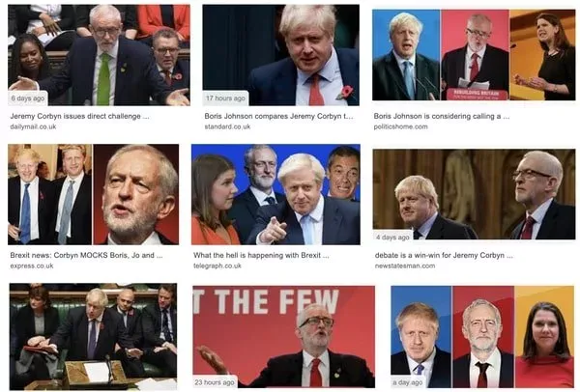Open the 'a day ago' three-portrait image
Image resolution: width=580 pixels, height=392 pixels.
[482, 336]
